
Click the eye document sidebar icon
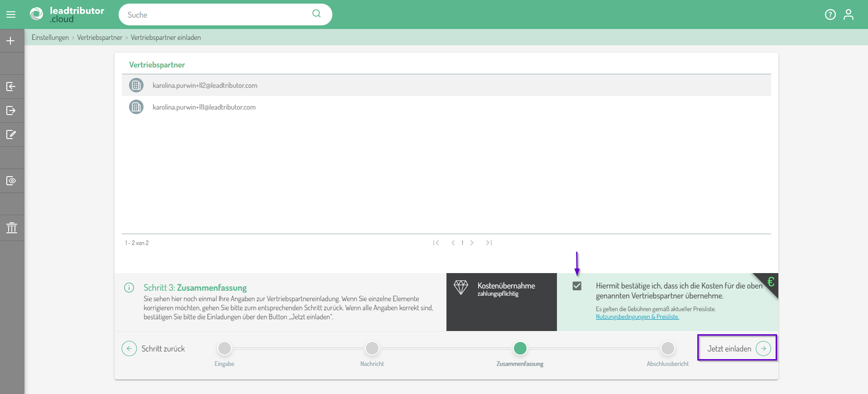click(11, 181)
